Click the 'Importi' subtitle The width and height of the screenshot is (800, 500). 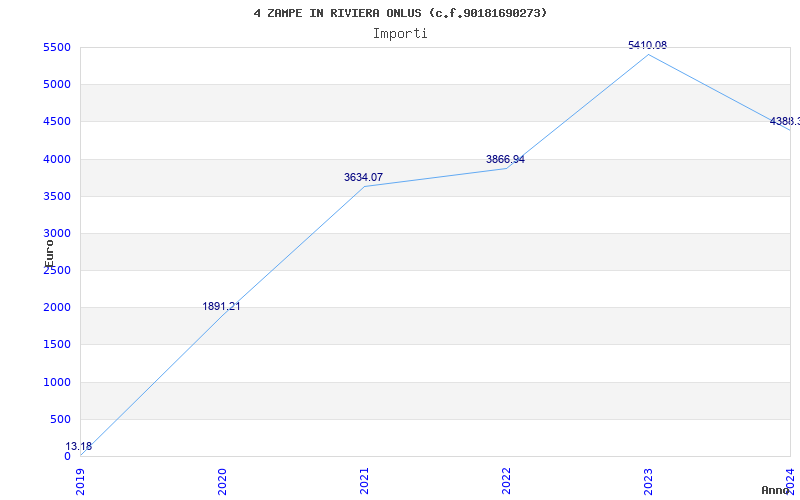click(x=400, y=34)
